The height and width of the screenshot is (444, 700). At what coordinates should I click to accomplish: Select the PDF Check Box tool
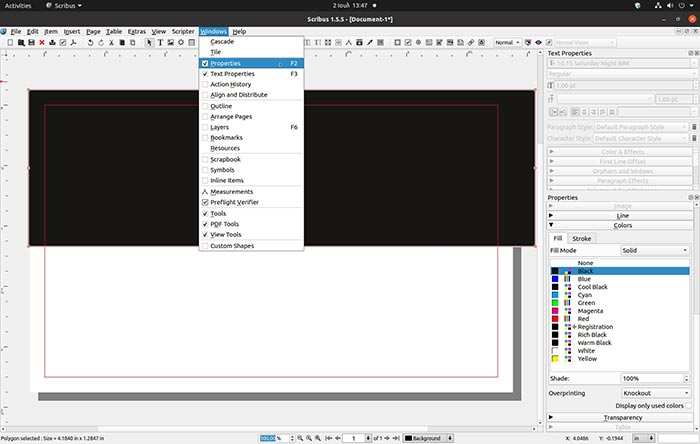408,42
